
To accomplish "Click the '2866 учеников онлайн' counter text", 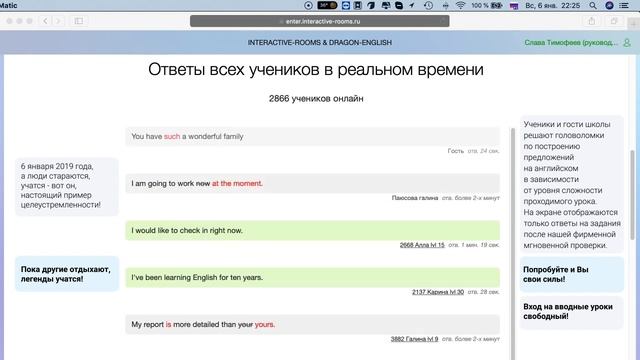I will [316, 98].
